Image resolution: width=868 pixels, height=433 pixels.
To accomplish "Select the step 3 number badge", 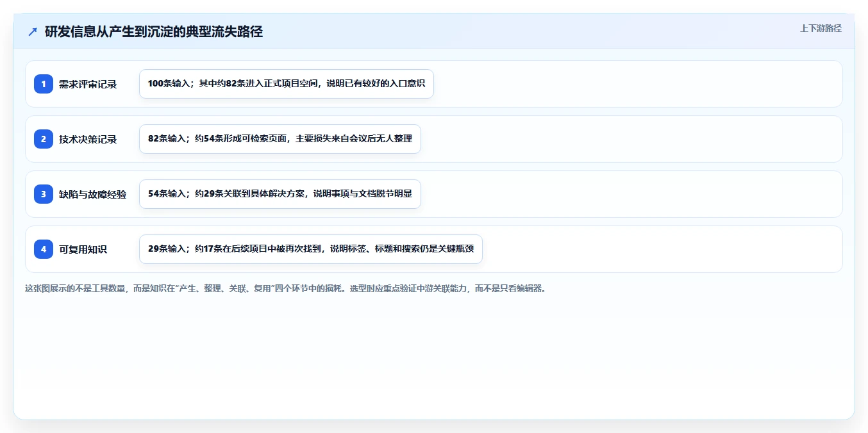I will pyautogui.click(x=44, y=194).
